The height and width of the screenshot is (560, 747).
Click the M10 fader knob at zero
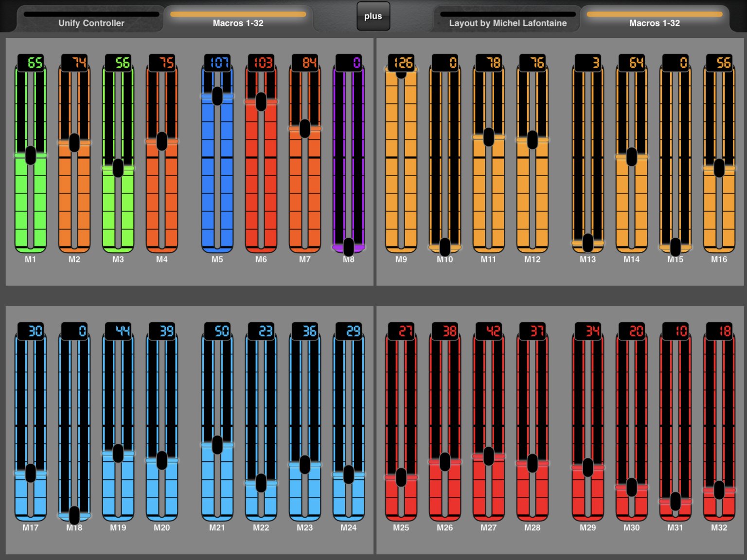tap(445, 247)
